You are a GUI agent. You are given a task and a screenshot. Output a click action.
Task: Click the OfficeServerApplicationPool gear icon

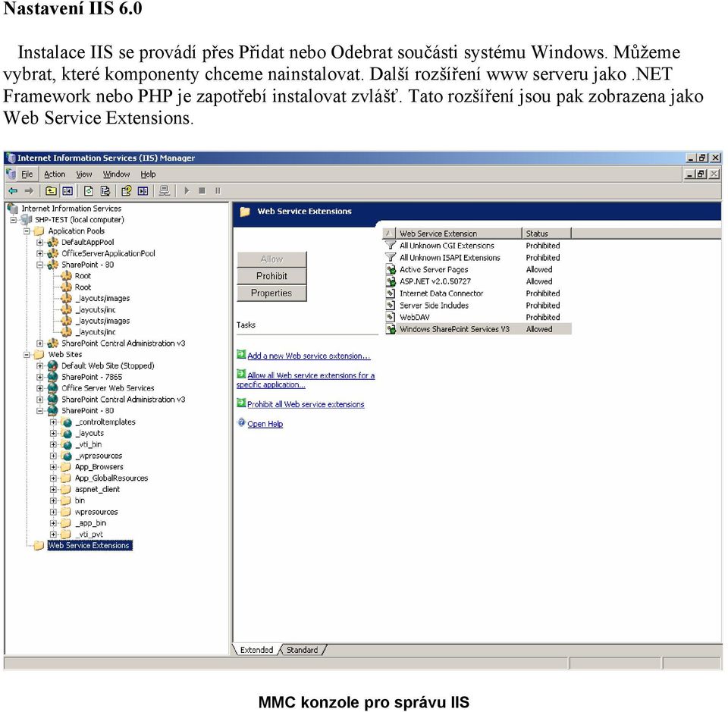coord(53,253)
